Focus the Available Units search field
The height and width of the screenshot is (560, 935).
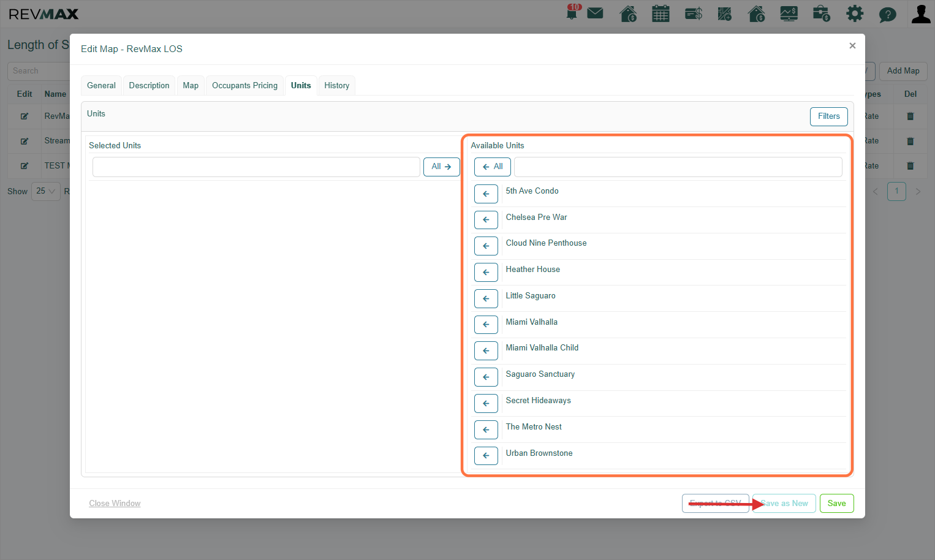(678, 167)
